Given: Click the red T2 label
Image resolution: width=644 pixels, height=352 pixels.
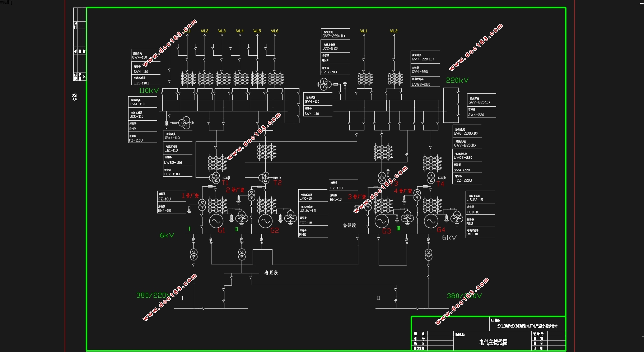Looking at the screenshot, I should (x=278, y=183).
